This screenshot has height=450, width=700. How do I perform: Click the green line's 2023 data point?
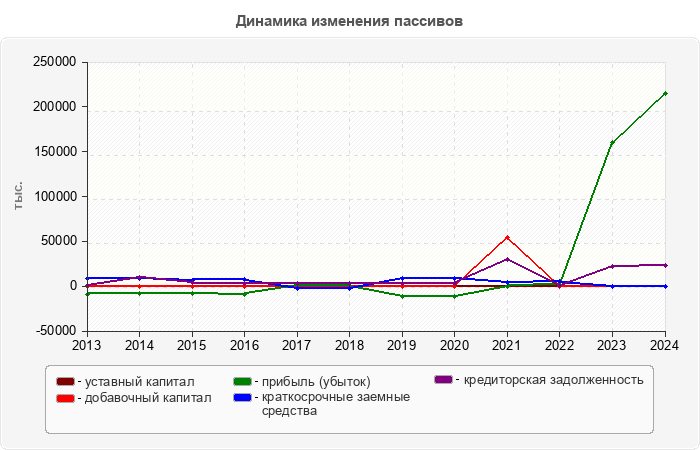(612, 143)
